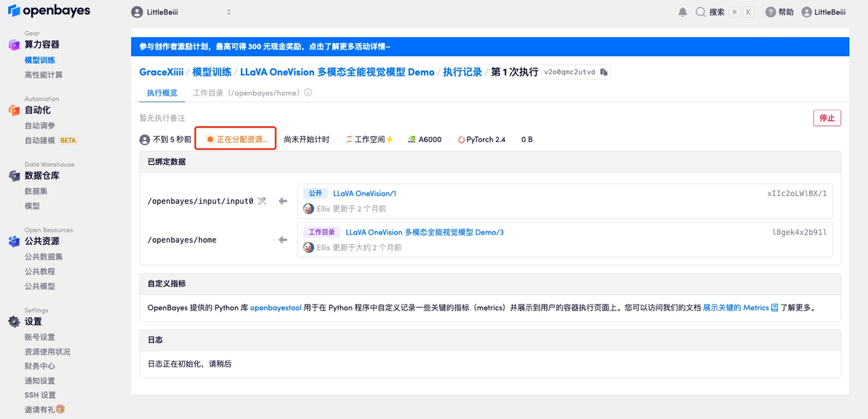Click the 展示关键的 Metrics doc link

(x=735, y=307)
